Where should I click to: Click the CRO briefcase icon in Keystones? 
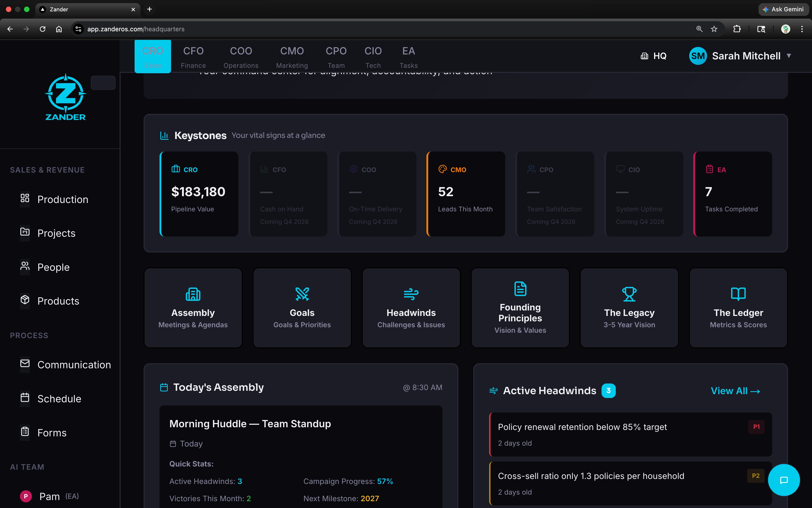(x=176, y=169)
